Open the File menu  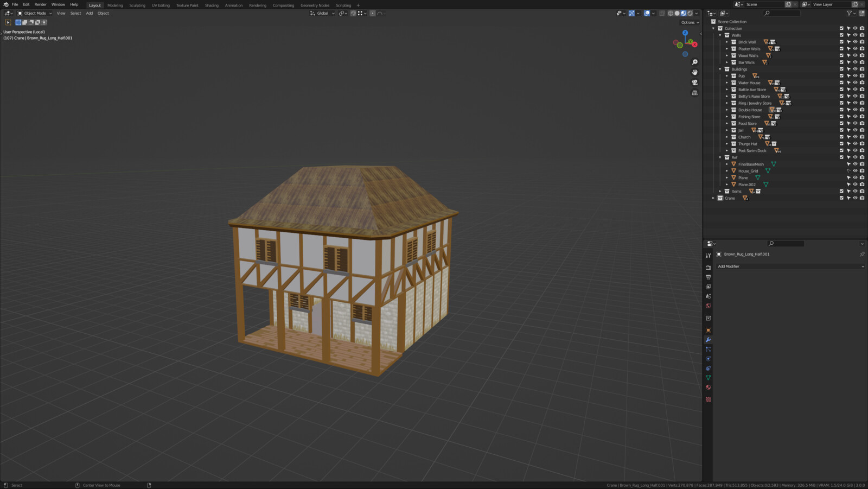[x=15, y=4]
